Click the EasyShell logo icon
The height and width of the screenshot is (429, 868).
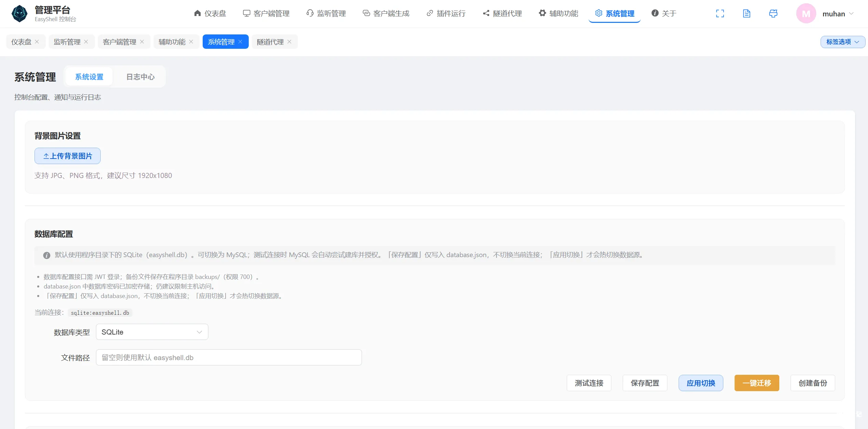click(19, 14)
